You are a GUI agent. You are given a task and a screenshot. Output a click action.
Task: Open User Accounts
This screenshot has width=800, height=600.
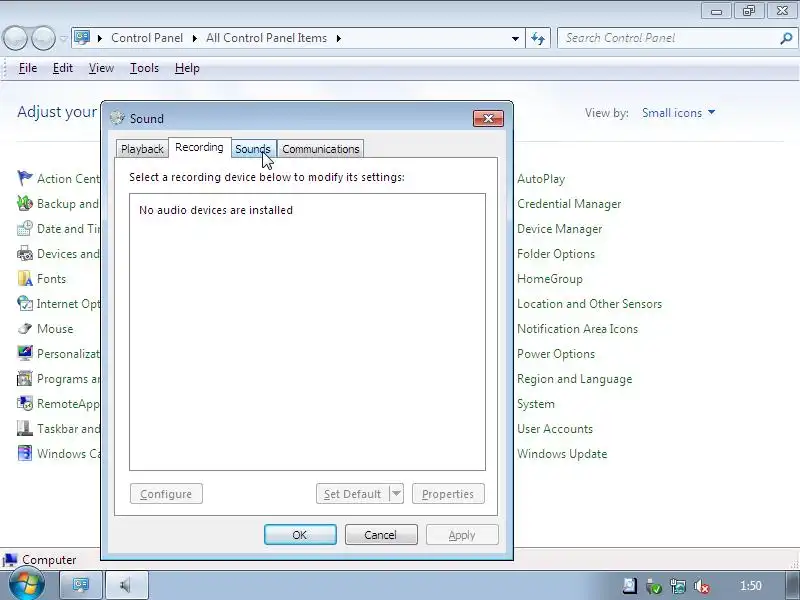[x=555, y=429]
